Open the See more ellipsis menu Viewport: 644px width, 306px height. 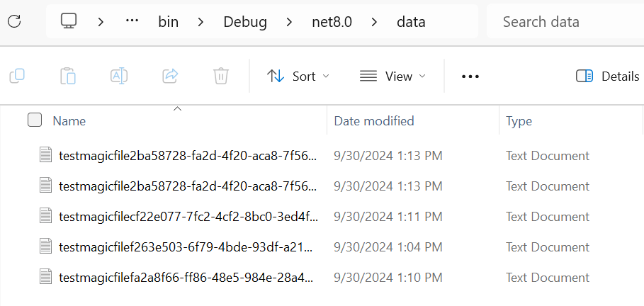click(x=470, y=76)
